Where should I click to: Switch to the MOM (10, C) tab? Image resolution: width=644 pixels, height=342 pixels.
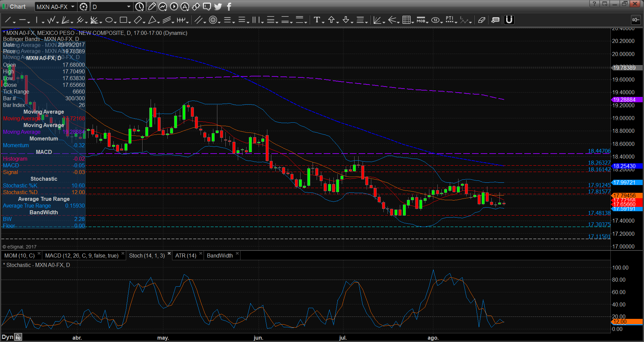click(x=19, y=255)
